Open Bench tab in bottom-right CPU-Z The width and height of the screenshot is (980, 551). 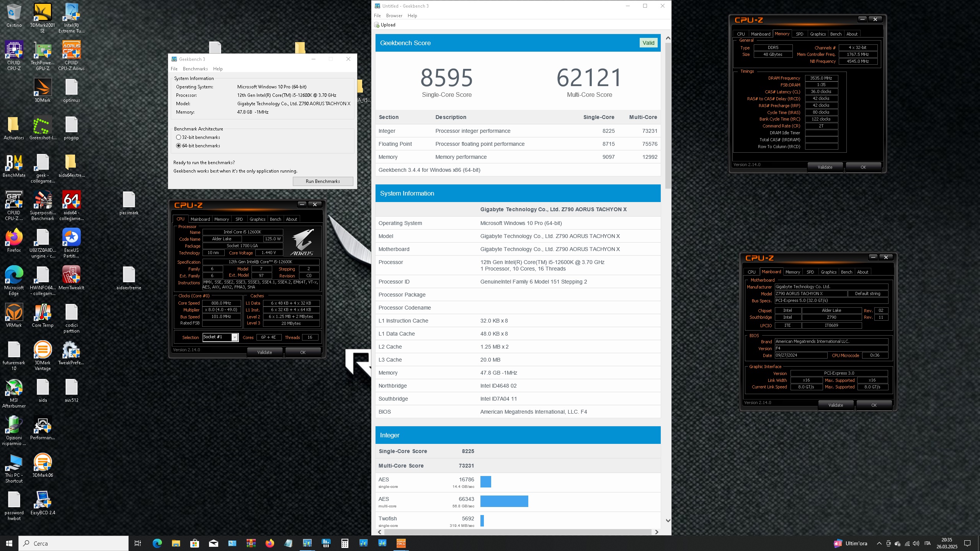coord(846,272)
